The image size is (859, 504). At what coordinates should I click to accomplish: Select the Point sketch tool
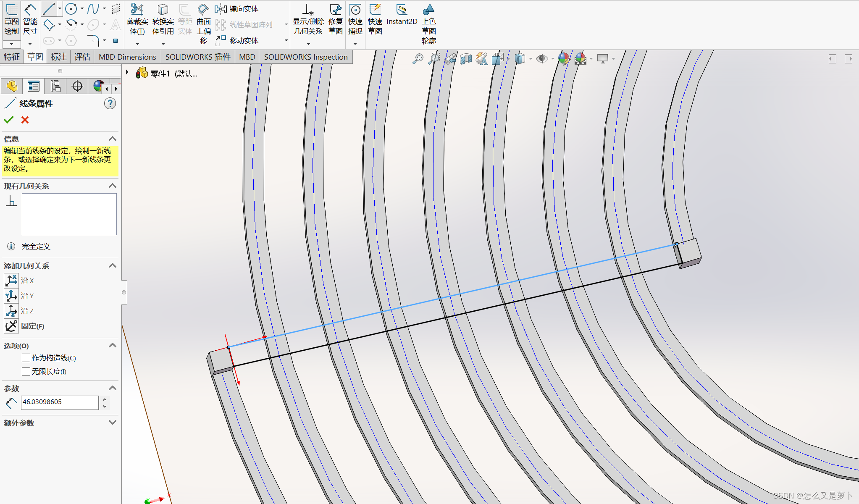pyautogui.click(x=116, y=41)
